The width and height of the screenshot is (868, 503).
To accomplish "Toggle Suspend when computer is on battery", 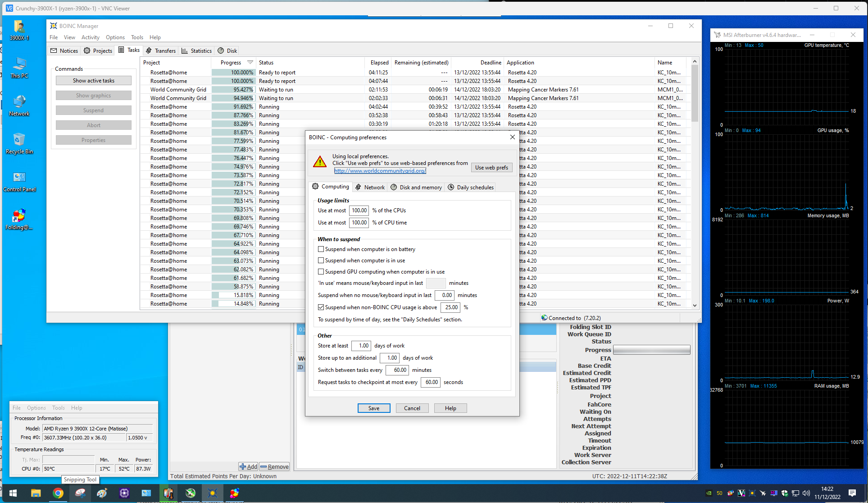I will click(x=321, y=249).
